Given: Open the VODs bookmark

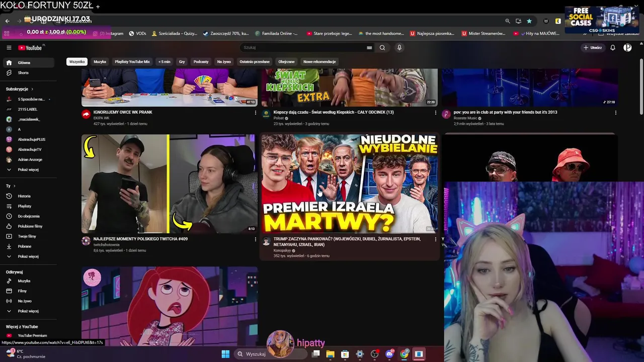Looking at the screenshot, I should click(x=137, y=33).
